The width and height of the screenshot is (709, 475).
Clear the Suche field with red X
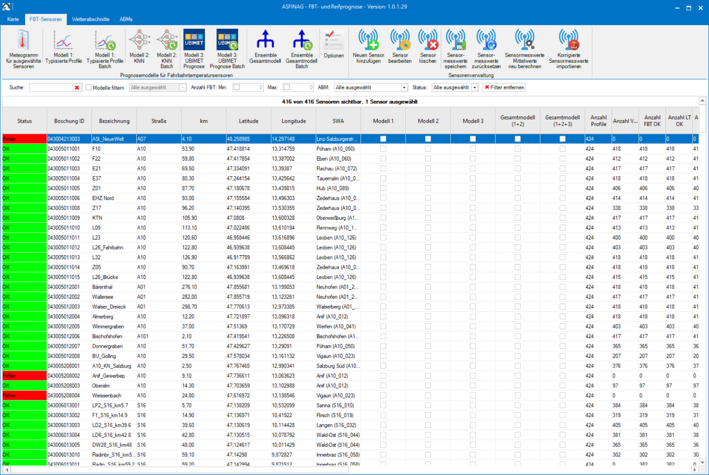(x=77, y=88)
